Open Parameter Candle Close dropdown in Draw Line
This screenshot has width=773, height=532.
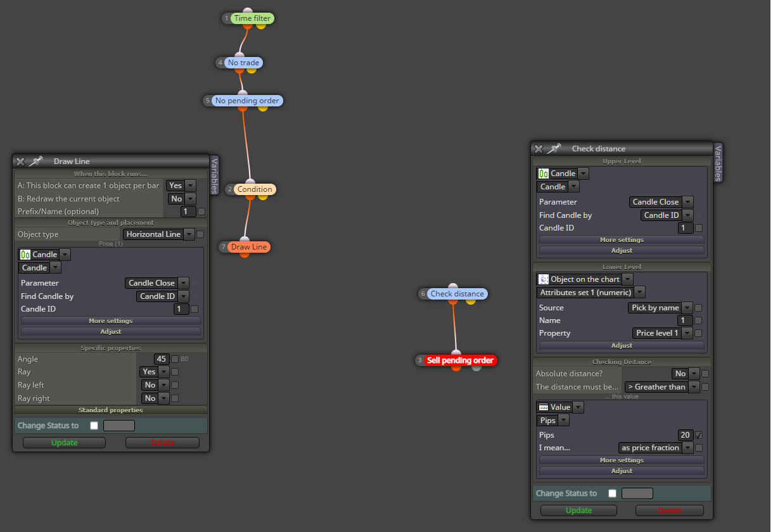click(157, 283)
